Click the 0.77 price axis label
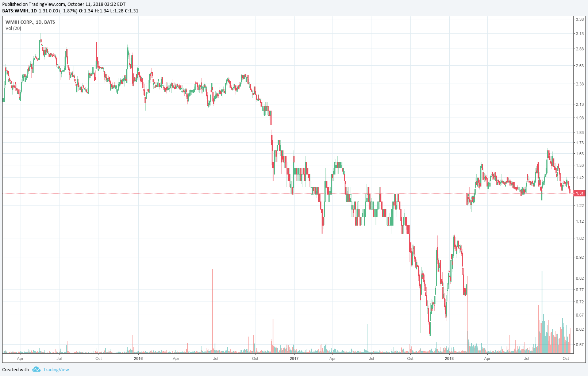Viewport: 588px width, 376px height. (580, 290)
